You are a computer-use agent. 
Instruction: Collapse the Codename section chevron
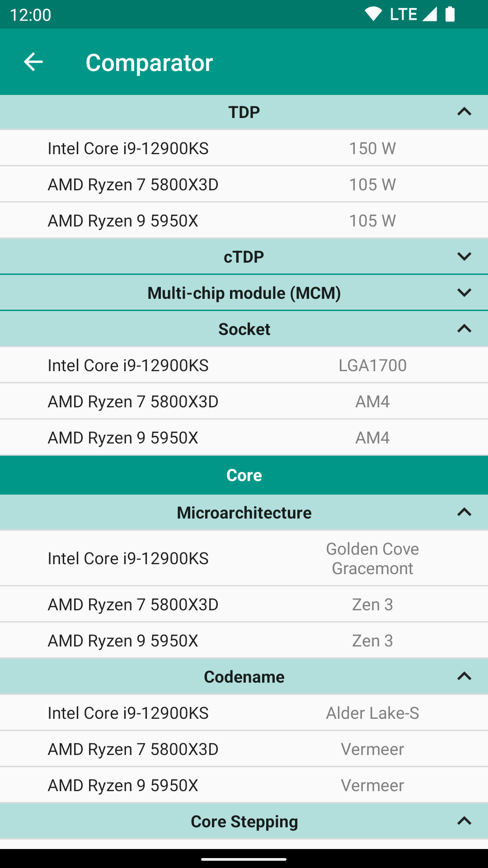click(464, 676)
